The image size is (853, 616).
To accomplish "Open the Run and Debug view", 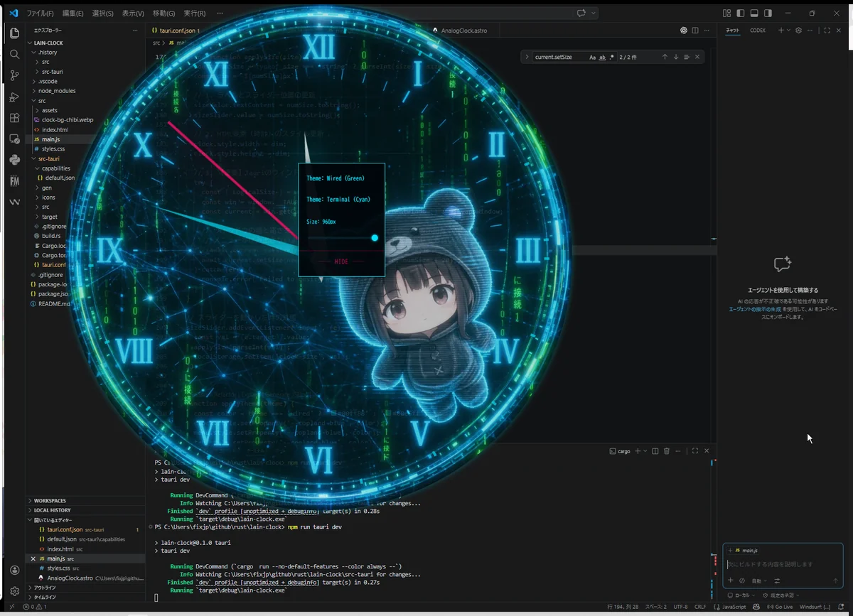I will (x=14, y=97).
